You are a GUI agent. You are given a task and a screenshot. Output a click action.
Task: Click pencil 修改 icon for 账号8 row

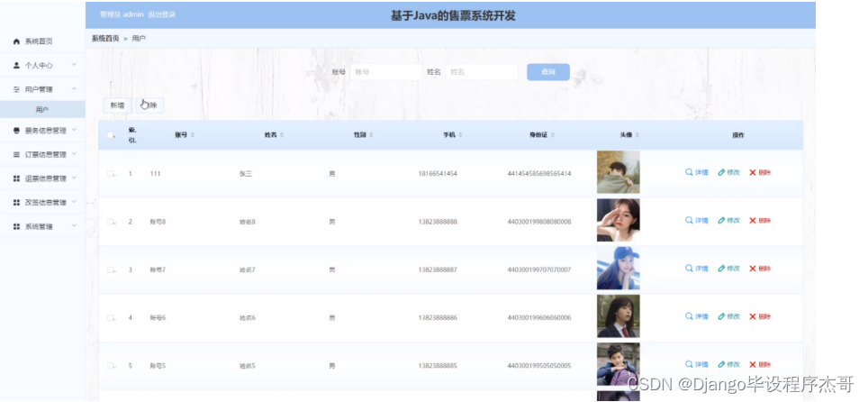[x=721, y=221]
